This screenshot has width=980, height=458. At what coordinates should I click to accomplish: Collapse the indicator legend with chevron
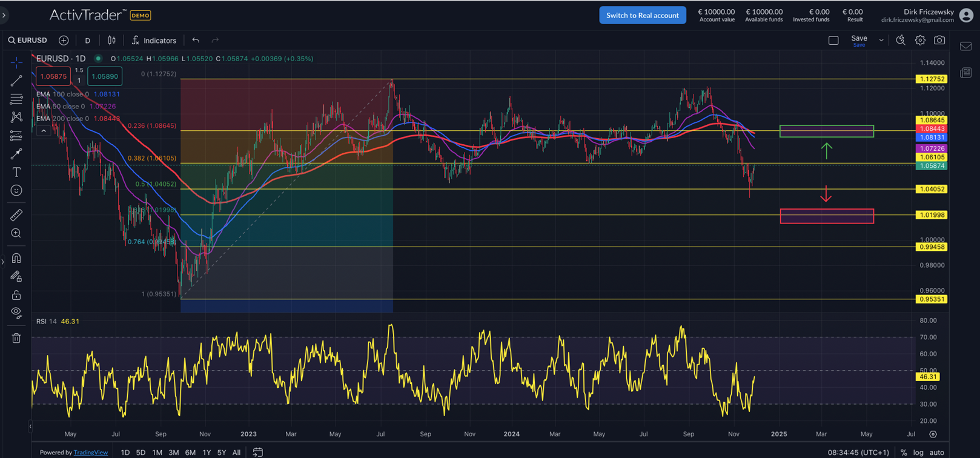point(44,131)
